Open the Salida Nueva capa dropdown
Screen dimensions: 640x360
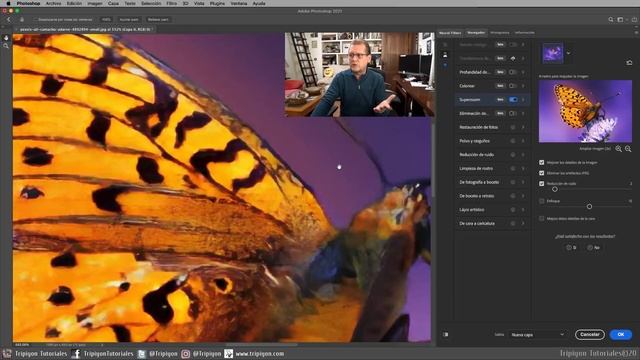tap(538, 334)
